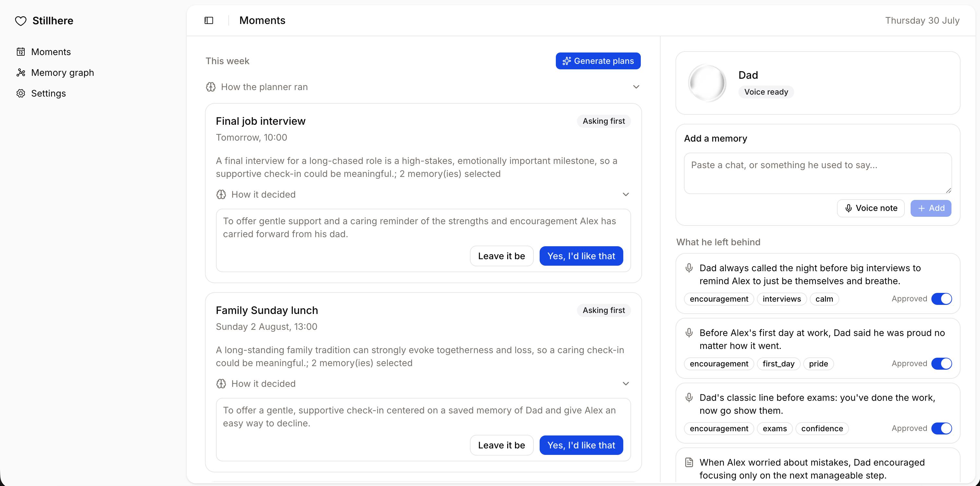Click the Family Sunday lunch title
The width and height of the screenshot is (980, 486).
[267, 310]
